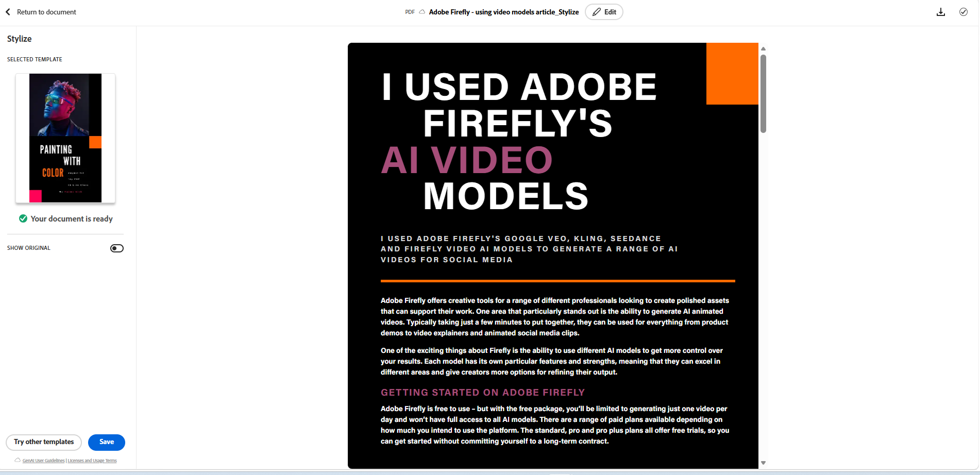Click the checkmark circle icon in top right

coord(964,12)
